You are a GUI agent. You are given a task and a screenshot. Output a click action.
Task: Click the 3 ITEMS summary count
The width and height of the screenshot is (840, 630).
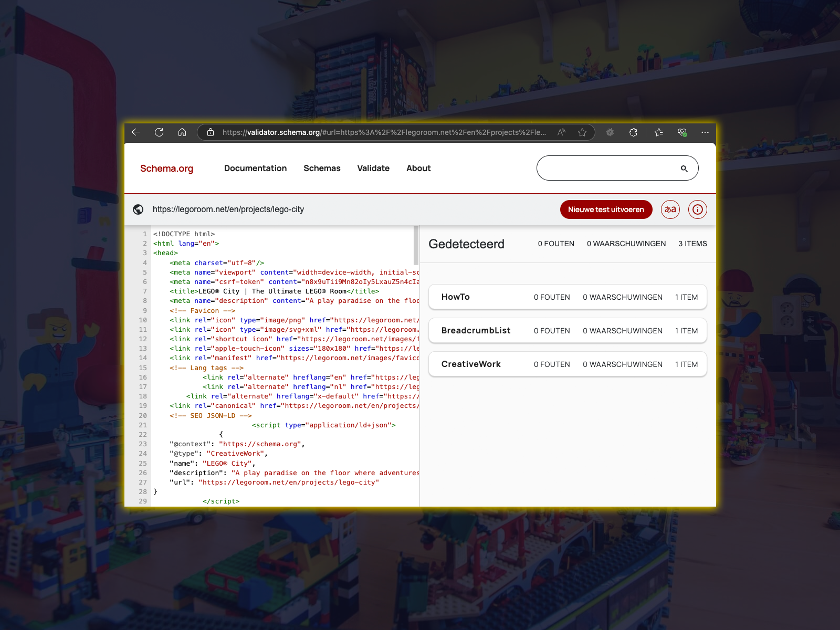(x=692, y=244)
